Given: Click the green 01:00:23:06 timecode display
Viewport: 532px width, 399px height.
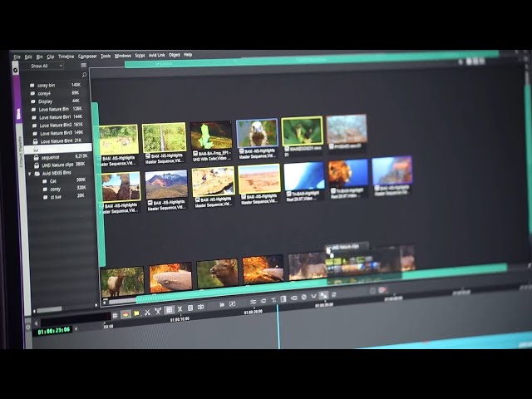Looking at the screenshot, I should click(x=54, y=331).
